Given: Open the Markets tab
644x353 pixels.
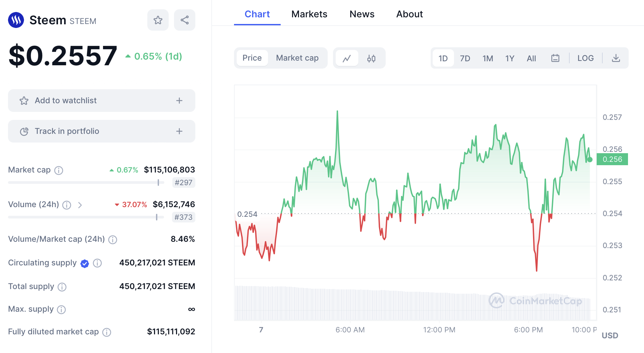Looking at the screenshot, I should coord(309,14).
